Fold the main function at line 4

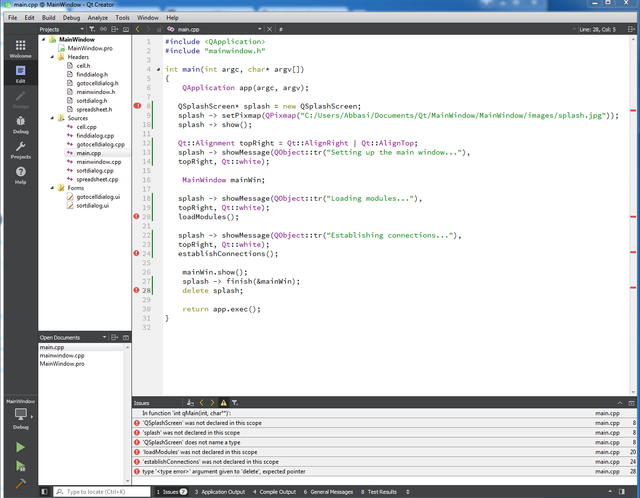(x=158, y=69)
